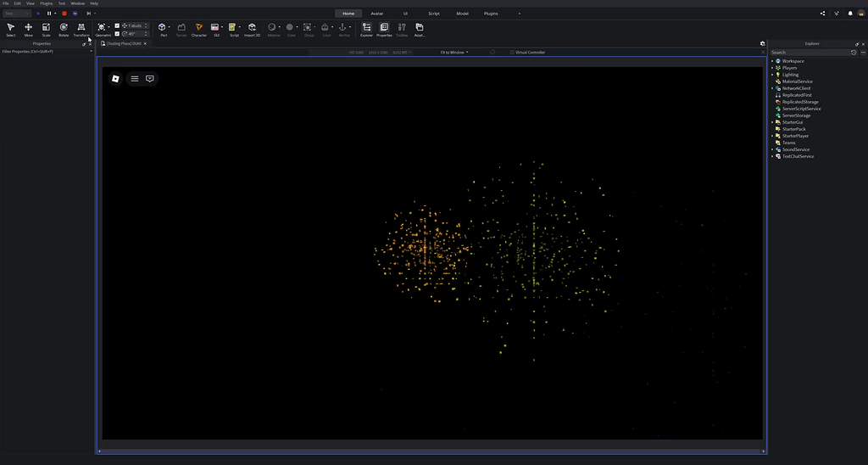This screenshot has width=868, height=465.
Task: Open the Import 3D tool
Action: (x=252, y=30)
